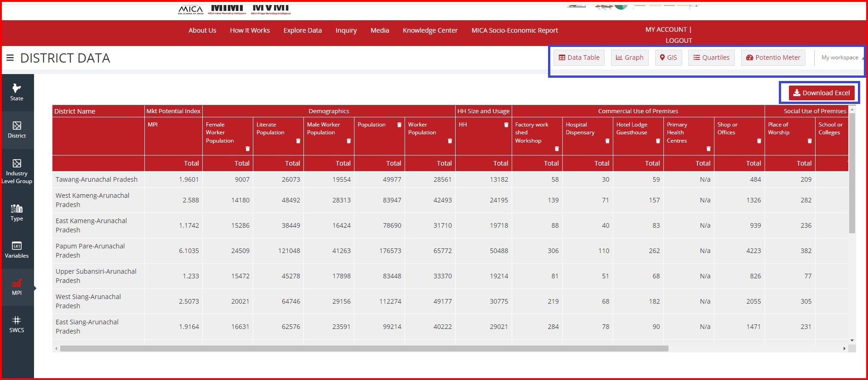Open the State sidebar icon
This screenshot has width=868, height=380.
(x=17, y=92)
